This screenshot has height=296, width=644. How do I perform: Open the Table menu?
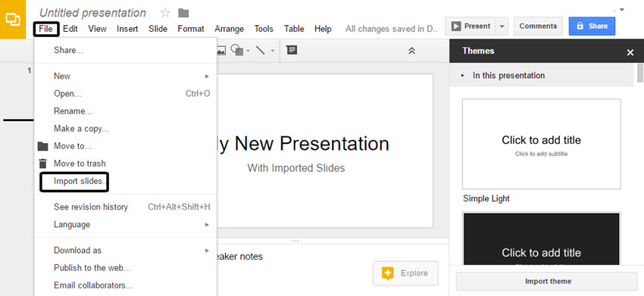click(294, 30)
